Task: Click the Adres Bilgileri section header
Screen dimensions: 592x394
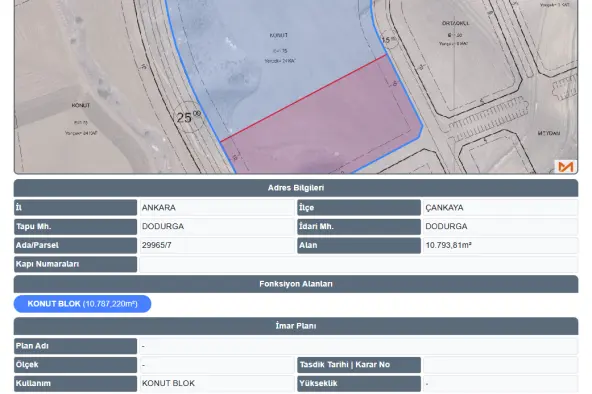Action: tap(296, 188)
